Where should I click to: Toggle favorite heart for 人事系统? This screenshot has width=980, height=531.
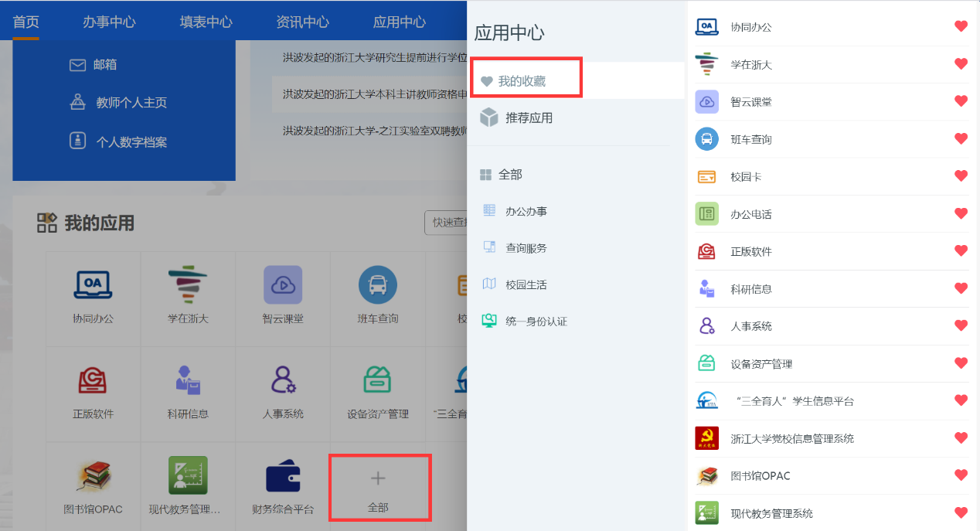[961, 325]
